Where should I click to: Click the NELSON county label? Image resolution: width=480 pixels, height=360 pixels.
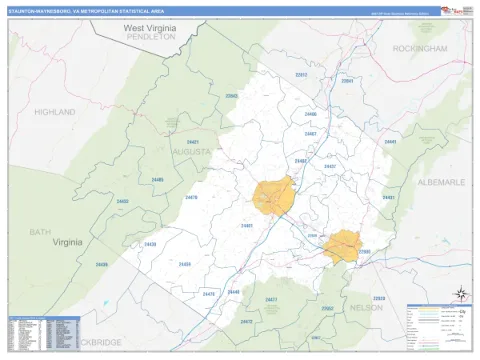[366, 308]
